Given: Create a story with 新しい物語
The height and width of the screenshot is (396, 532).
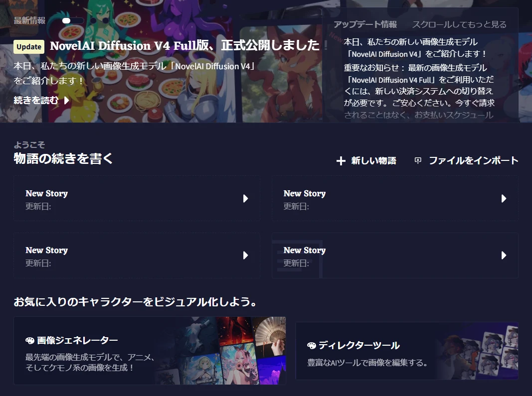Looking at the screenshot, I should pyautogui.click(x=366, y=161).
